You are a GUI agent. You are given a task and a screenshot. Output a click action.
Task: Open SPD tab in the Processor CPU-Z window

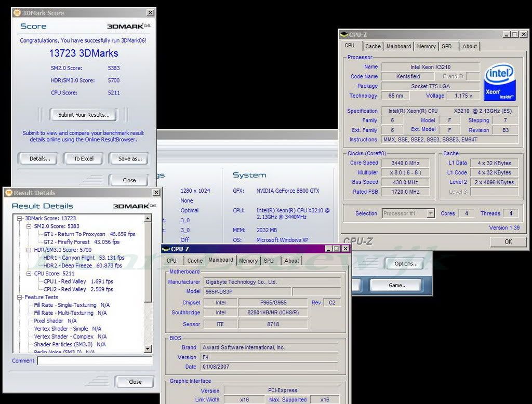(446, 46)
